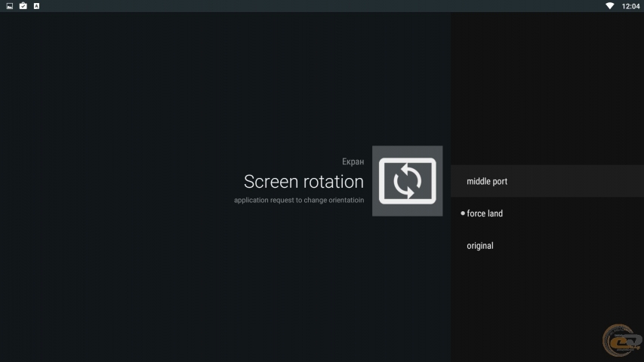This screenshot has width=644, height=362.
Task: Choose the force land option
Action: [547, 213]
